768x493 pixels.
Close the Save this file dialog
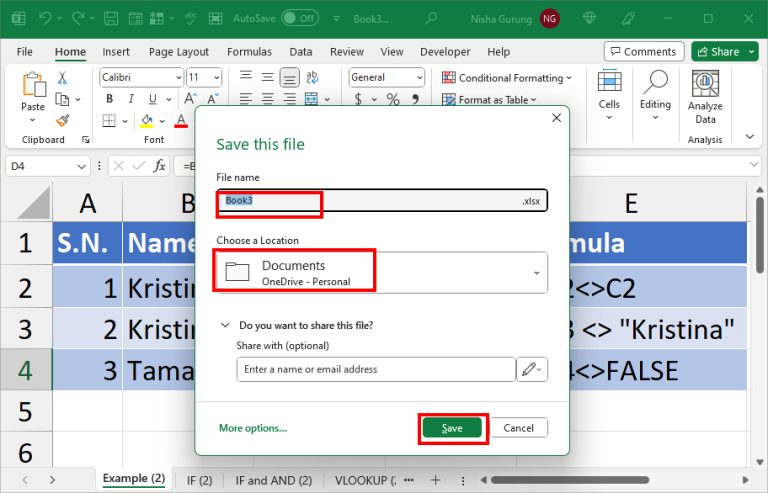pyautogui.click(x=556, y=118)
